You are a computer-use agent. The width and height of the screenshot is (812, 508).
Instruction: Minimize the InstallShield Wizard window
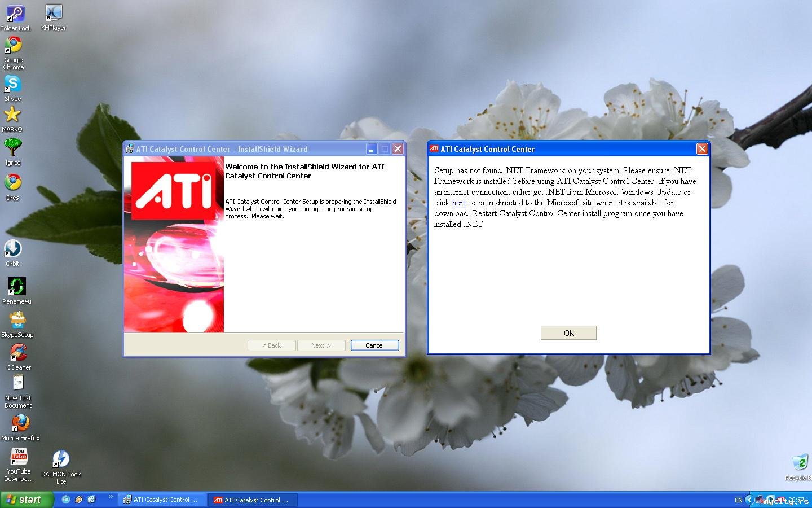[371, 148]
